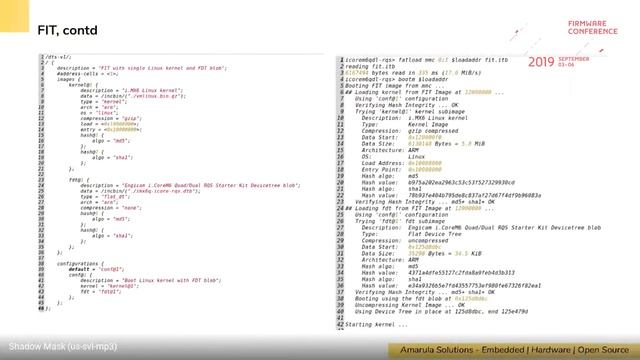640x360 pixels.
Task: Click the md5 hash value starting "b975a202"
Action: 461,182
